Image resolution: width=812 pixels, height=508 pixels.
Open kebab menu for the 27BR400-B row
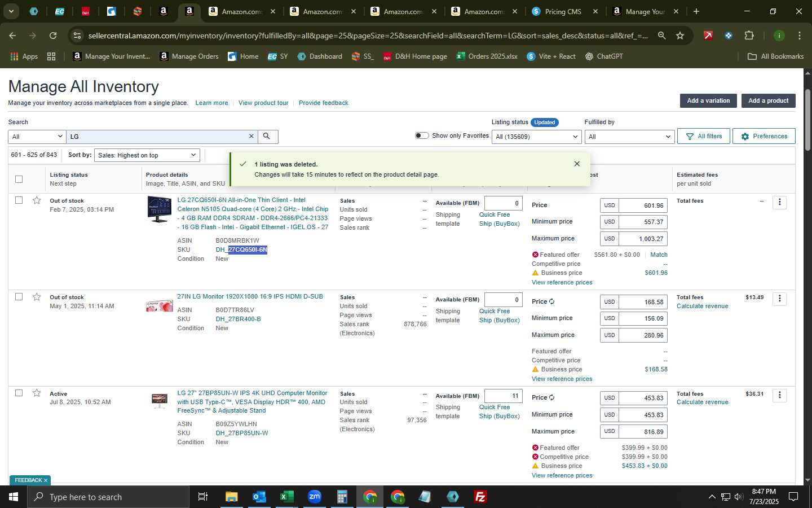[780, 299]
